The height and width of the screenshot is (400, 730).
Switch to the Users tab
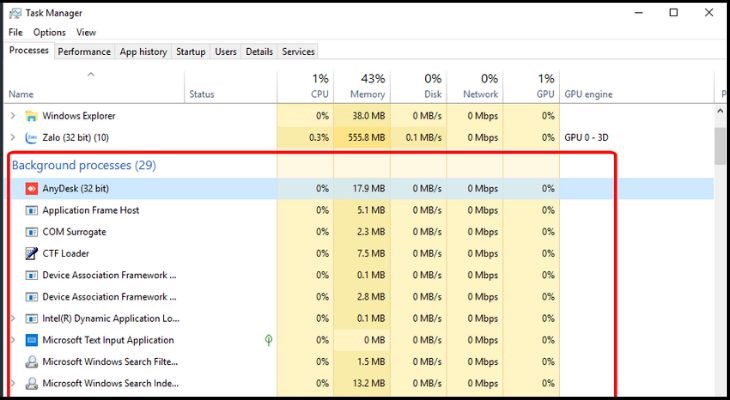tap(226, 52)
